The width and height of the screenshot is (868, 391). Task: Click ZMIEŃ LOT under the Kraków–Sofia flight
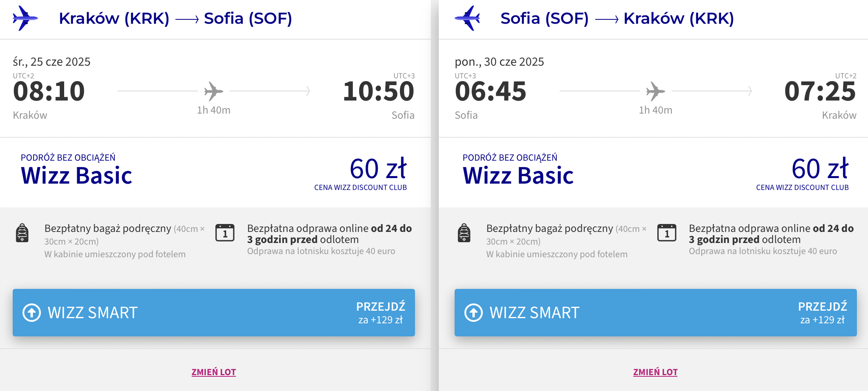[x=214, y=372]
